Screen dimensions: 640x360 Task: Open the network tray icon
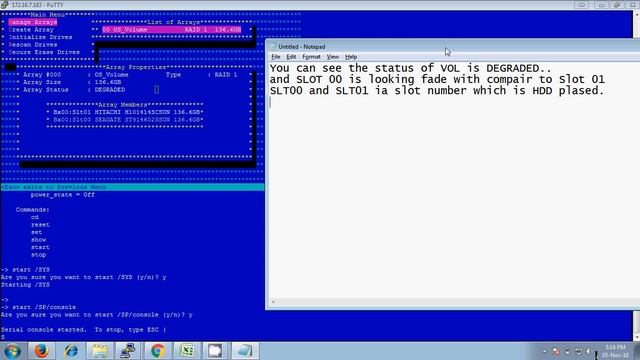pyautogui.click(x=578, y=351)
